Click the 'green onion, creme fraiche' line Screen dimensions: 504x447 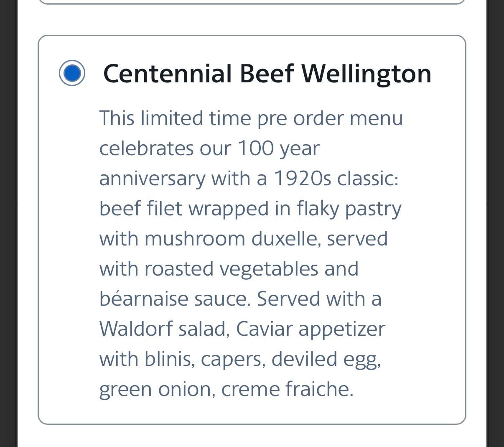coord(226,389)
